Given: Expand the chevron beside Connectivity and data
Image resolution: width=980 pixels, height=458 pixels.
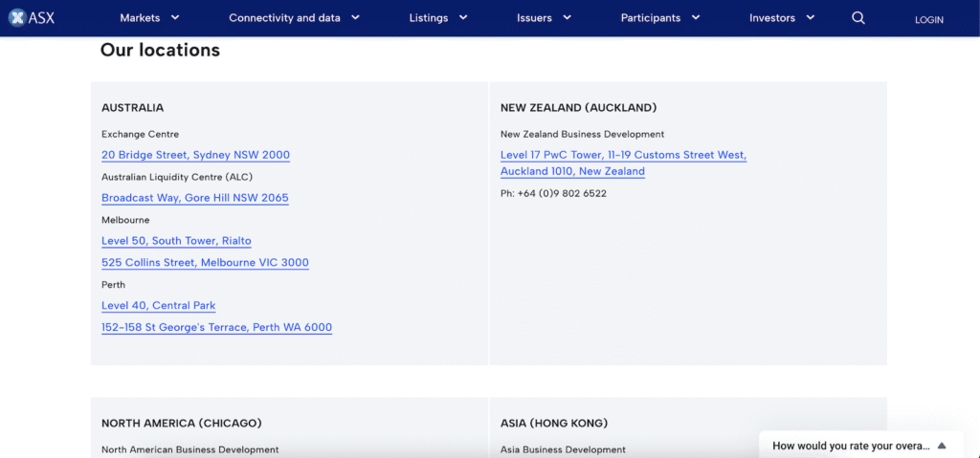Looking at the screenshot, I should (x=356, y=17).
